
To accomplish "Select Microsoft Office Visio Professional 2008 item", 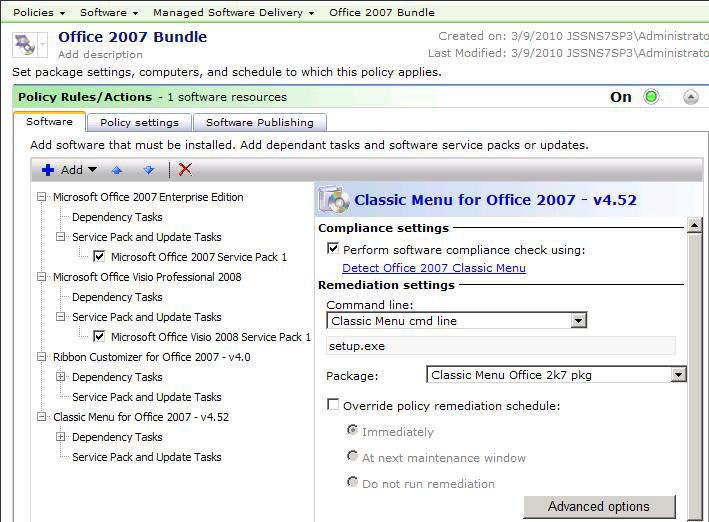I will tap(147, 277).
